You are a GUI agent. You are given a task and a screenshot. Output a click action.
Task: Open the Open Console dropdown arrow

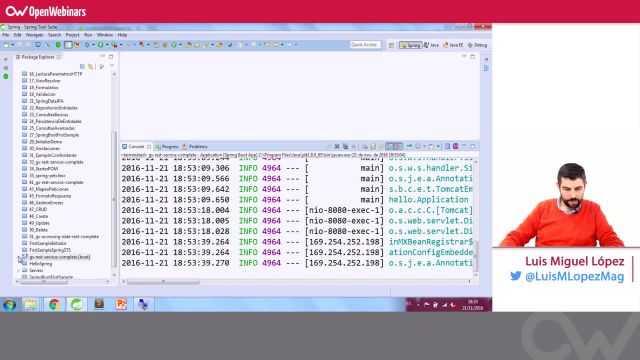click(x=438, y=147)
